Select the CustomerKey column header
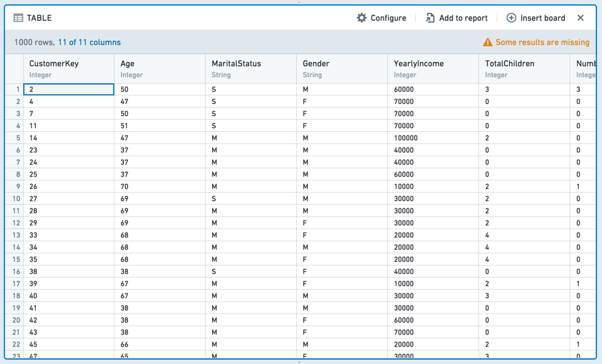602x364 pixels. (x=69, y=69)
